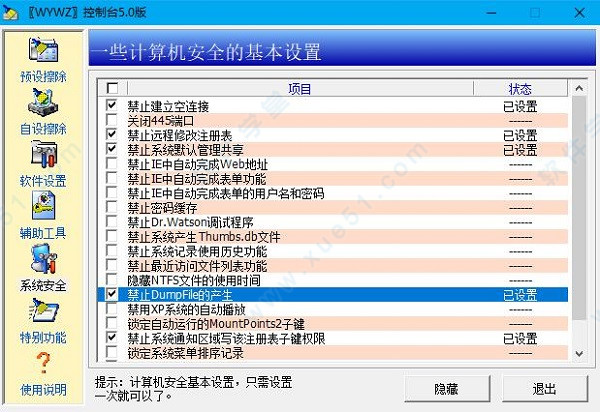Click the scrollbar up arrow
Image resolution: width=600 pixels, height=412 pixels.
click(579, 88)
